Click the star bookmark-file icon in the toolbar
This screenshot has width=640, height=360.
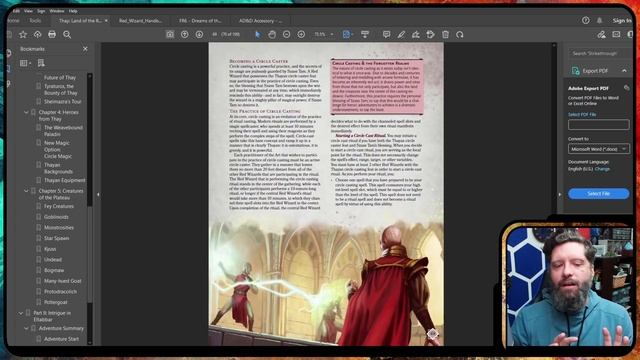(x=23, y=35)
